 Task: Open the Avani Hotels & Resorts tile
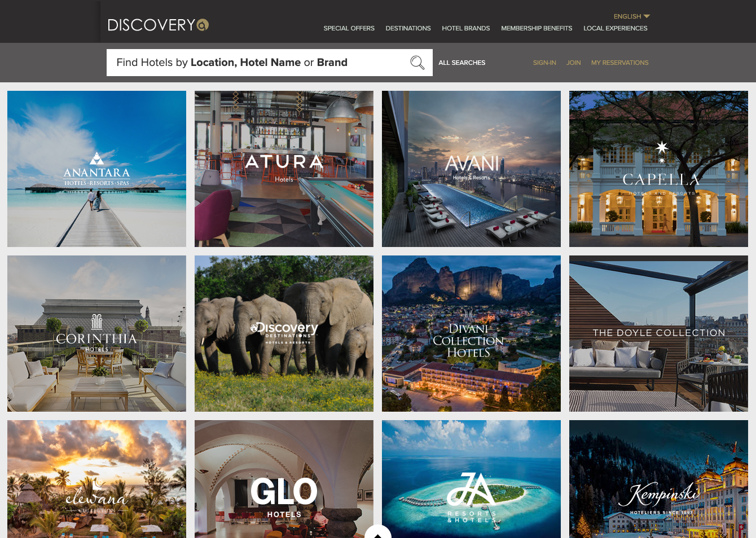point(471,169)
